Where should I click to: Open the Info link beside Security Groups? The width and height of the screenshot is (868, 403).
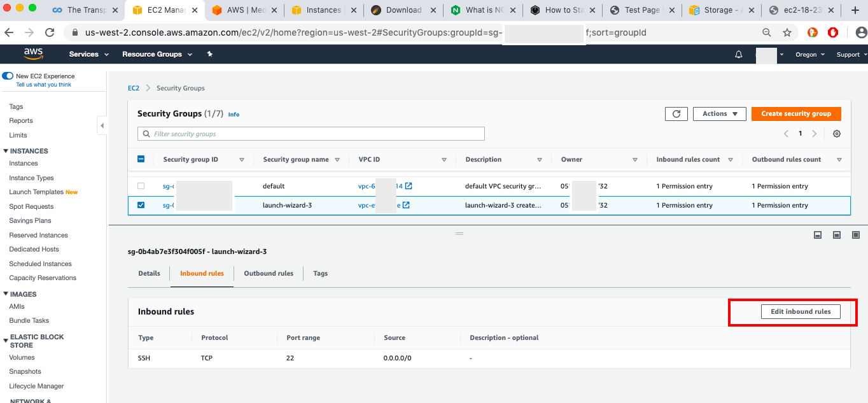(234, 115)
